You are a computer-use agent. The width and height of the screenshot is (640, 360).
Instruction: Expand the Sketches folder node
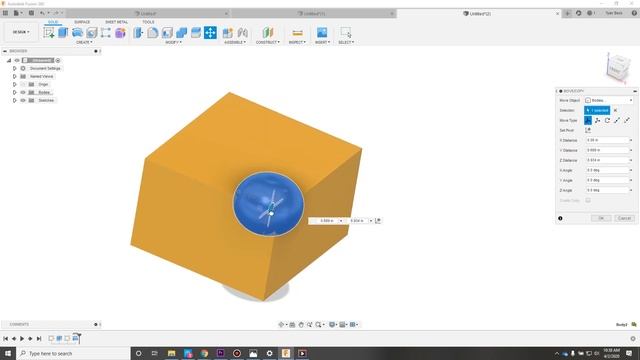tap(15, 100)
